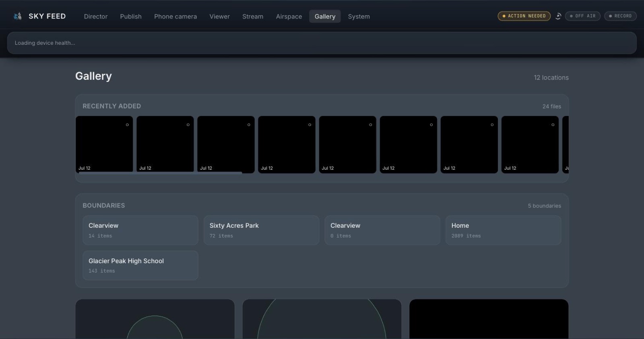Click the Gallery page heading
This screenshot has width=644, height=339.
click(93, 76)
